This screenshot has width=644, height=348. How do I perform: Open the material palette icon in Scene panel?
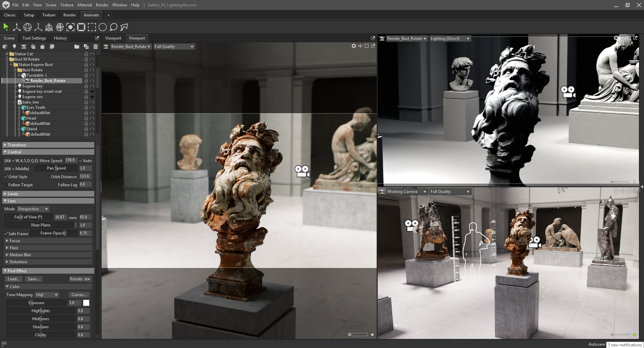click(52, 47)
